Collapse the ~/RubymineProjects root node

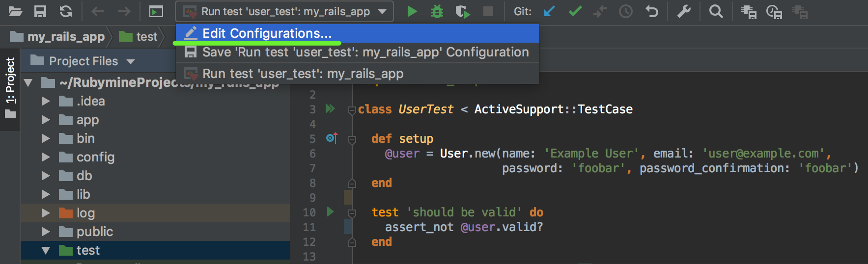[x=28, y=82]
